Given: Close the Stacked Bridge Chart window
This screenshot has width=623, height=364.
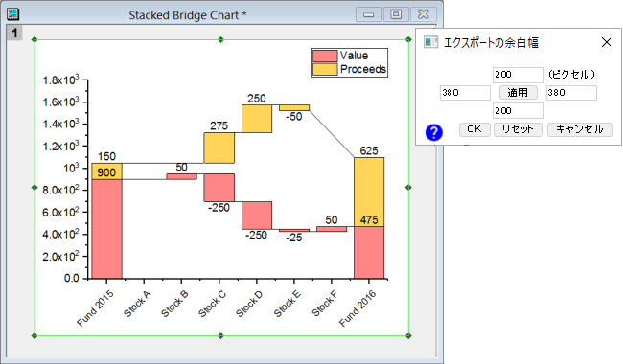Looking at the screenshot, I should click(423, 14).
